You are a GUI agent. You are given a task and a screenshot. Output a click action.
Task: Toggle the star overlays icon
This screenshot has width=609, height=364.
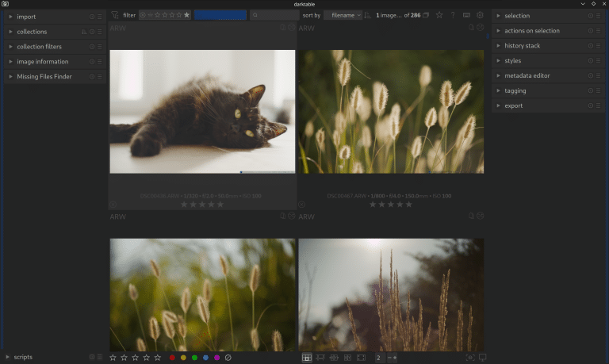[x=439, y=15]
